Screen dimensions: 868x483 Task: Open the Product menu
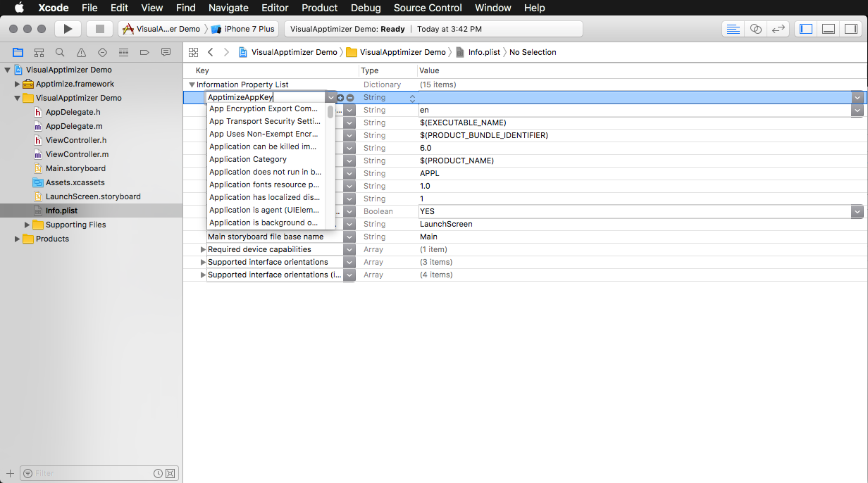pos(320,8)
